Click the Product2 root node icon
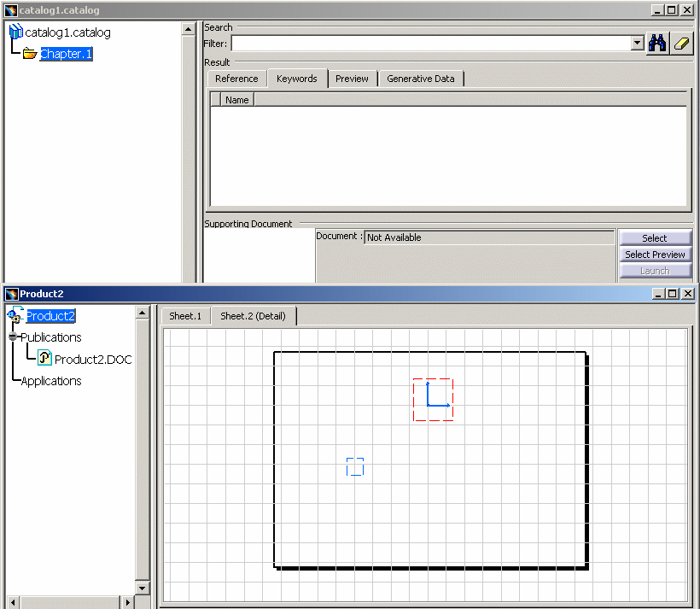700x609 pixels. point(15,316)
